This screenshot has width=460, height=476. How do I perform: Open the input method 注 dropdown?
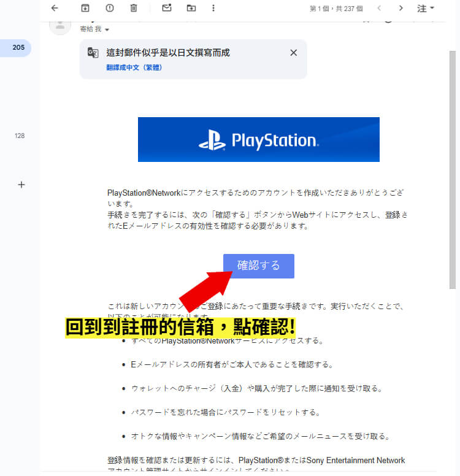point(426,8)
